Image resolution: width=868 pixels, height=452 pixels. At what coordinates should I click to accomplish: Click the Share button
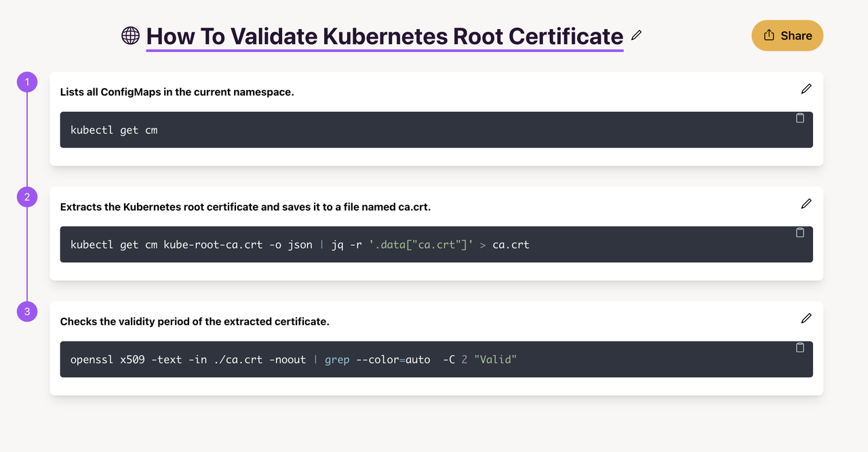(x=787, y=35)
